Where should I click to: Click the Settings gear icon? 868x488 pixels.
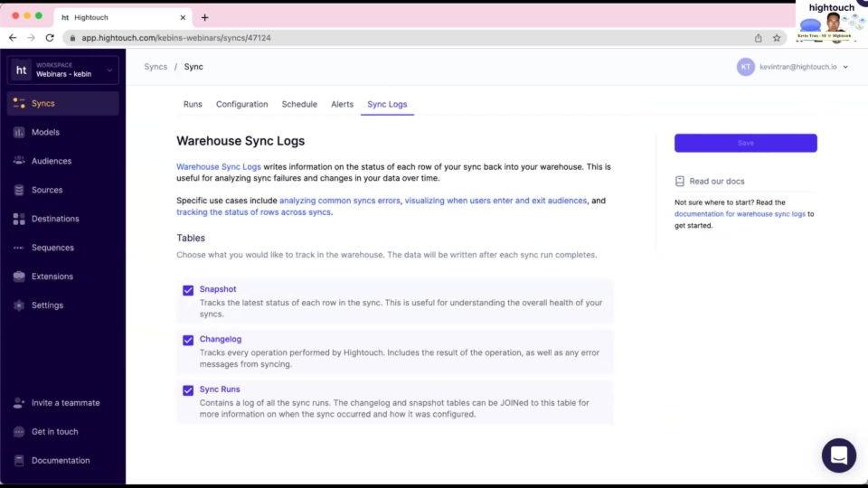(19, 305)
